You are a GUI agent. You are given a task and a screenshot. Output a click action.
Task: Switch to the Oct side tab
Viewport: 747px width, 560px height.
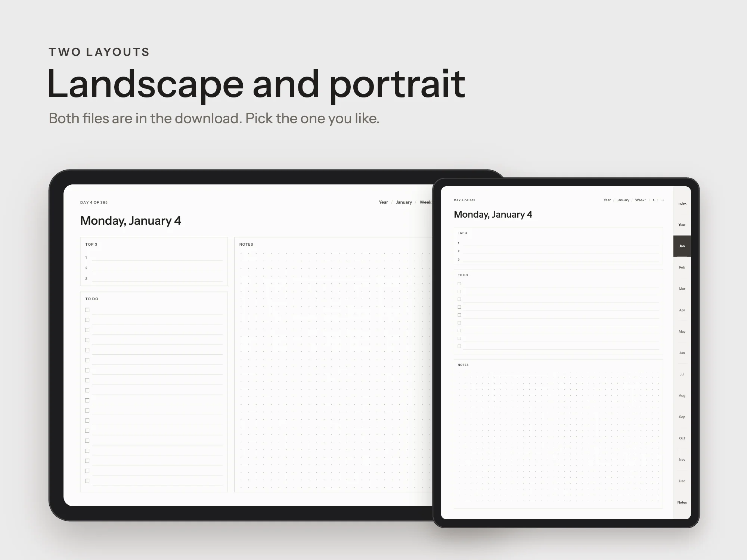[x=682, y=438]
